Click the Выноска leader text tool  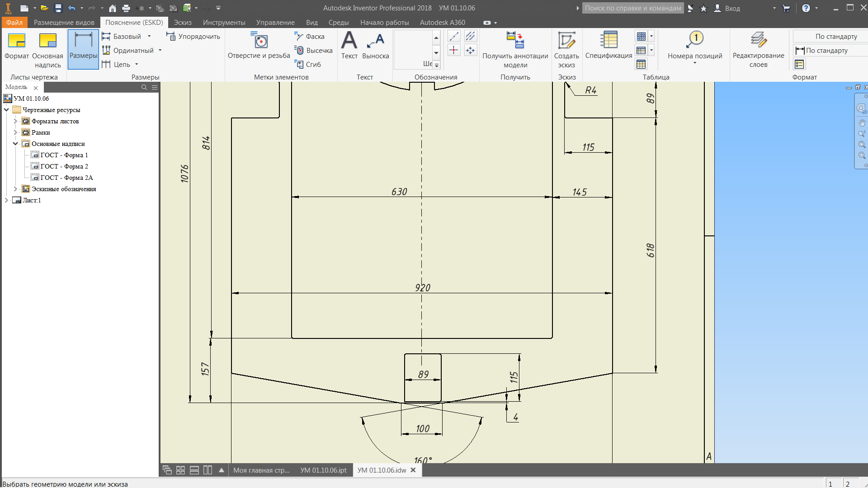375,44
